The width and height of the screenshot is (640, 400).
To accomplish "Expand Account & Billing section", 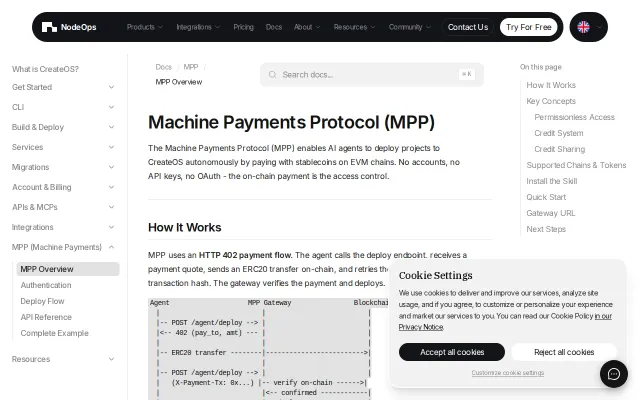I will 63,187.
